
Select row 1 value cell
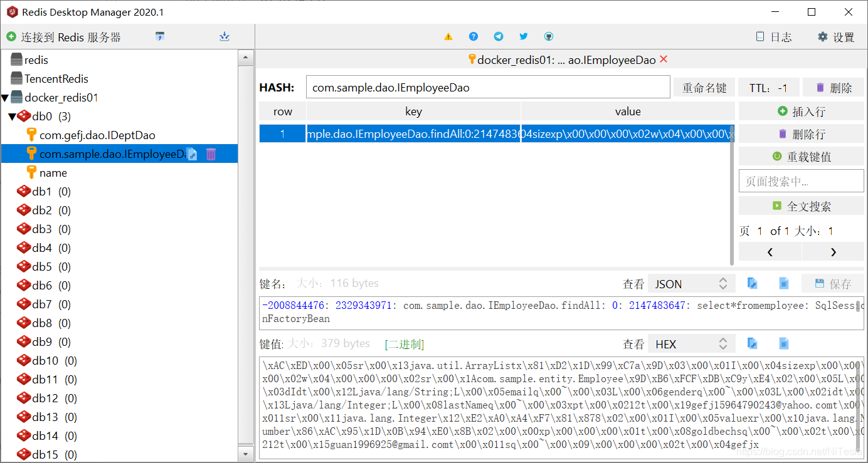tap(628, 134)
